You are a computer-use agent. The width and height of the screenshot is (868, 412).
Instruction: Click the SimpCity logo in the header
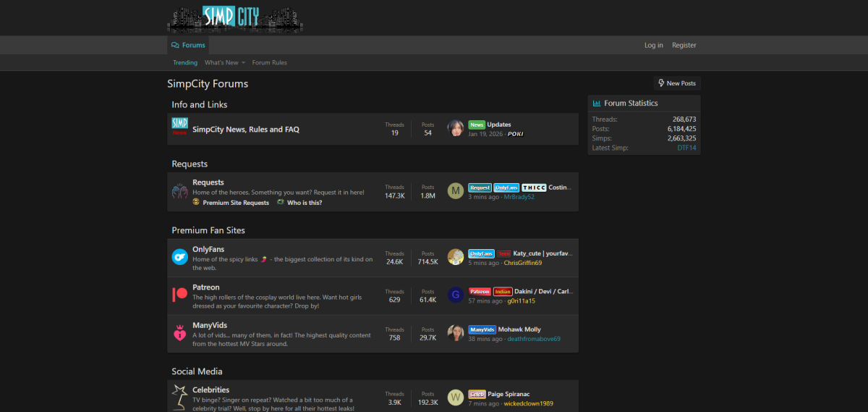coord(234,17)
